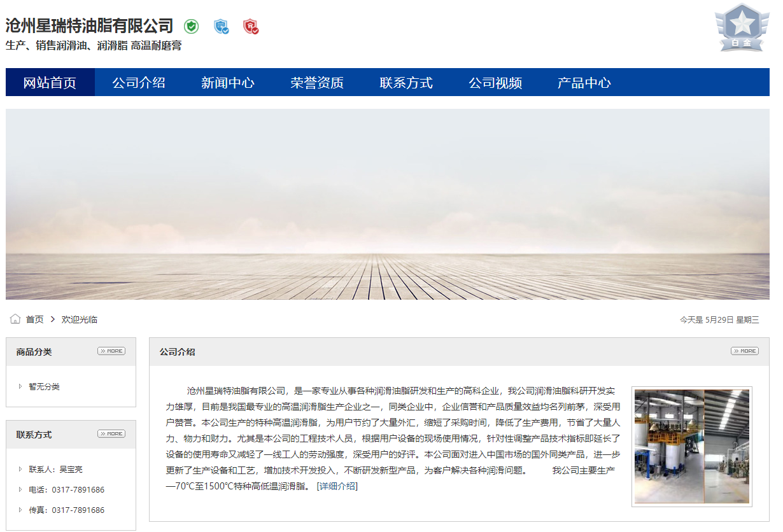Click the [详细介绍] link

[x=337, y=486]
